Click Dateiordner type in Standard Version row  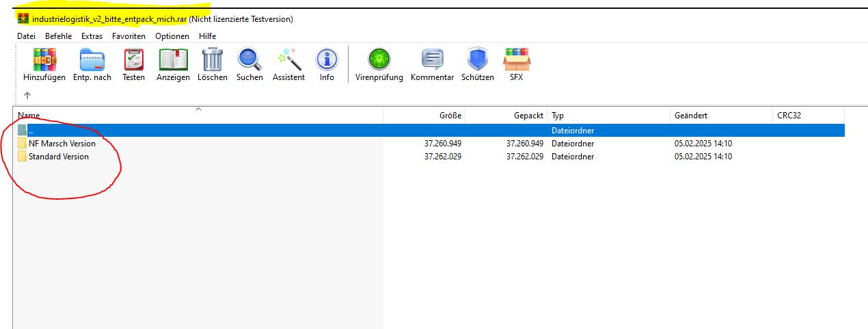(573, 157)
